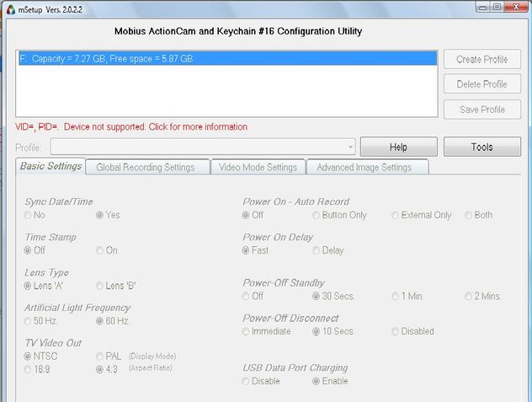Close the mSetup window

click(x=516, y=7)
